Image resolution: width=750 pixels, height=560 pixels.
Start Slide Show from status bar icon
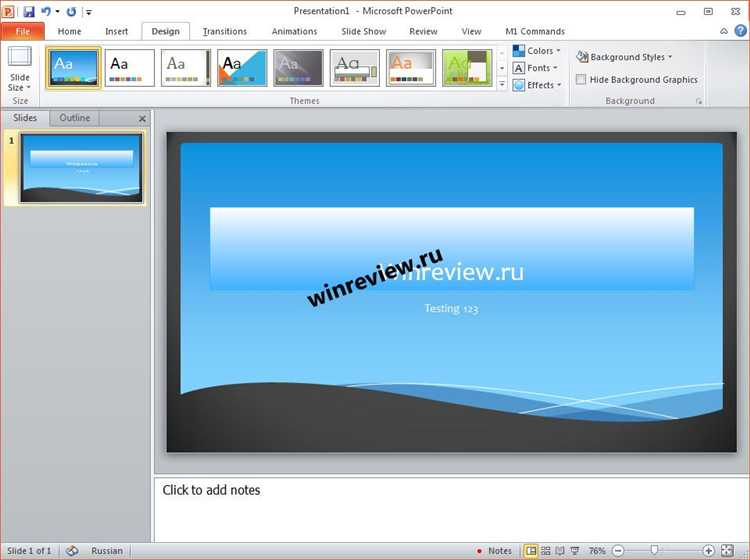coord(575,551)
